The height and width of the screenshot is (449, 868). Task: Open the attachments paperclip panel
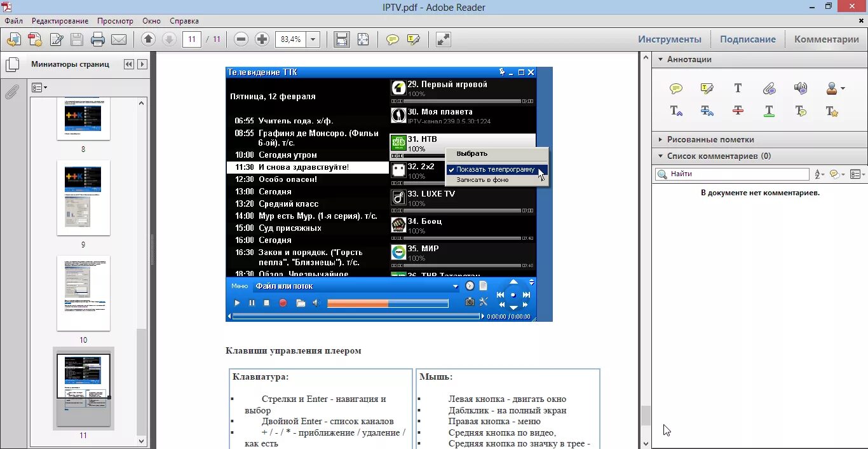coord(11,92)
